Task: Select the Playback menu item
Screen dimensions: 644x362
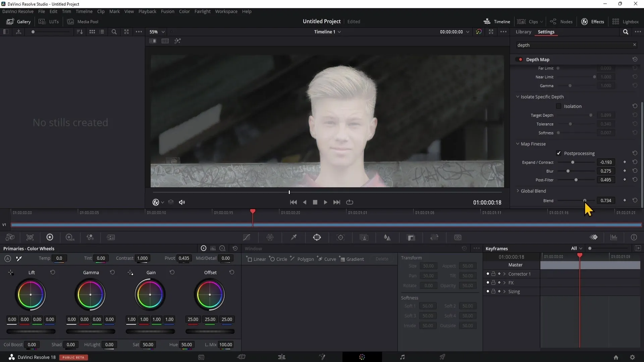Action: [147, 11]
